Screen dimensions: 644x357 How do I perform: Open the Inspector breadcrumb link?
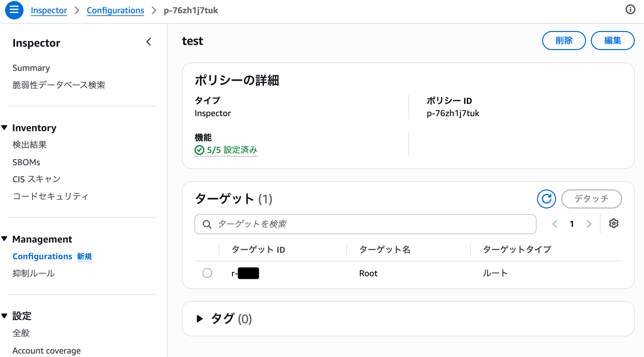click(49, 11)
